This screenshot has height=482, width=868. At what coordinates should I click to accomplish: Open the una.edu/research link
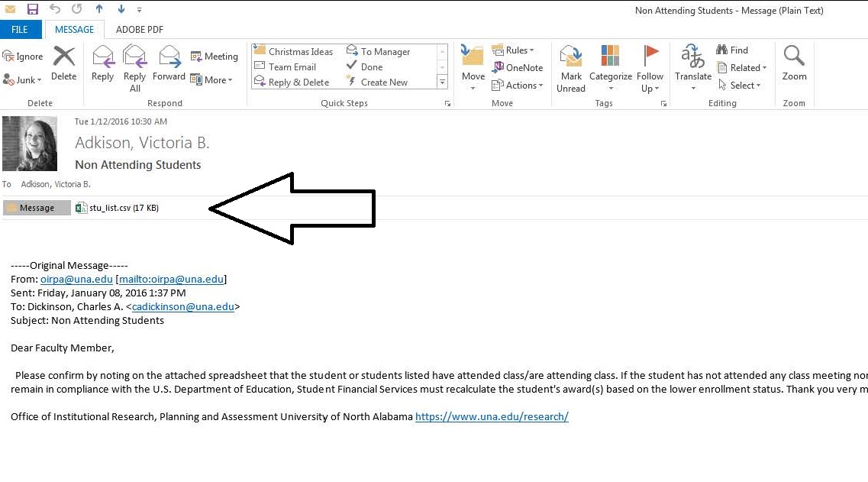tap(492, 417)
